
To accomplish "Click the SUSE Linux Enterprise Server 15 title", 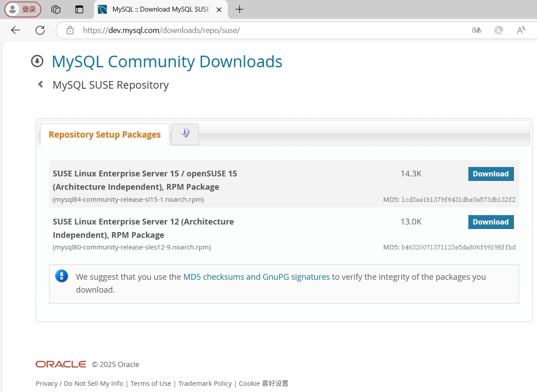I will pos(145,180).
